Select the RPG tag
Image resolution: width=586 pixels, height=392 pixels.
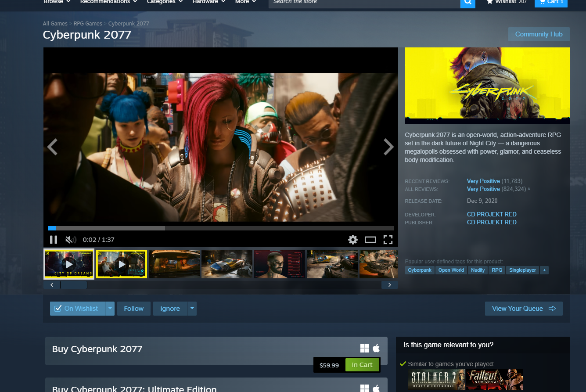(497, 270)
